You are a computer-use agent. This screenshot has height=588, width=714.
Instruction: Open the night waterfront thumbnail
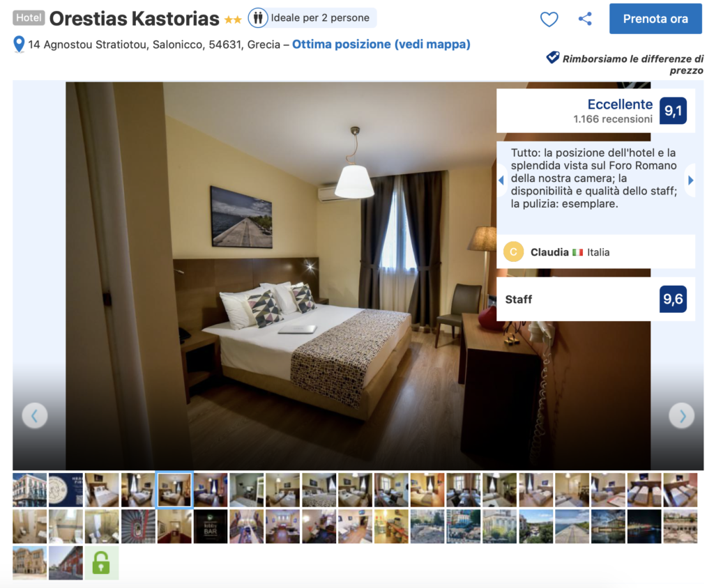coord(644,527)
